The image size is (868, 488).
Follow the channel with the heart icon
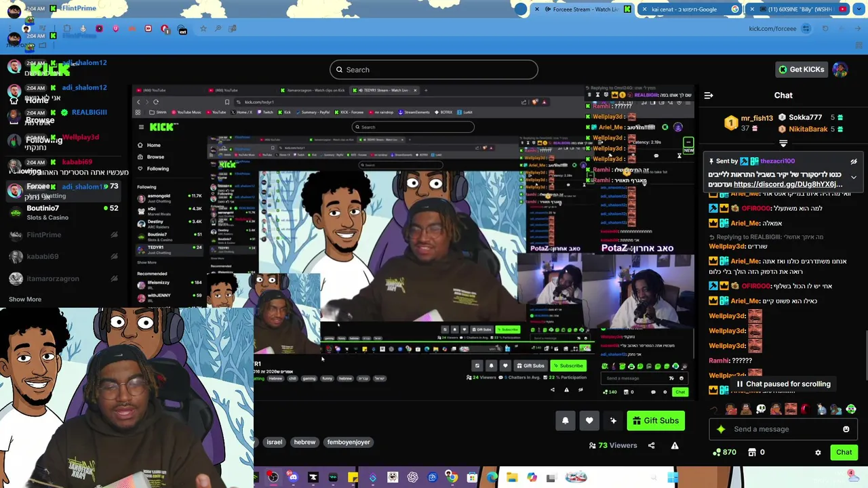tap(589, 421)
